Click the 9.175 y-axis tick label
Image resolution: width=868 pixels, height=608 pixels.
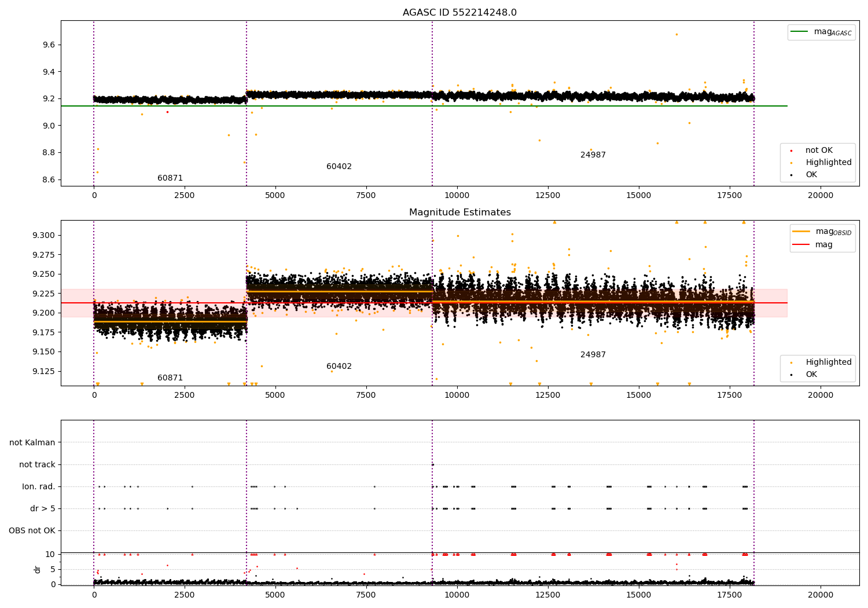coord(44,332)
